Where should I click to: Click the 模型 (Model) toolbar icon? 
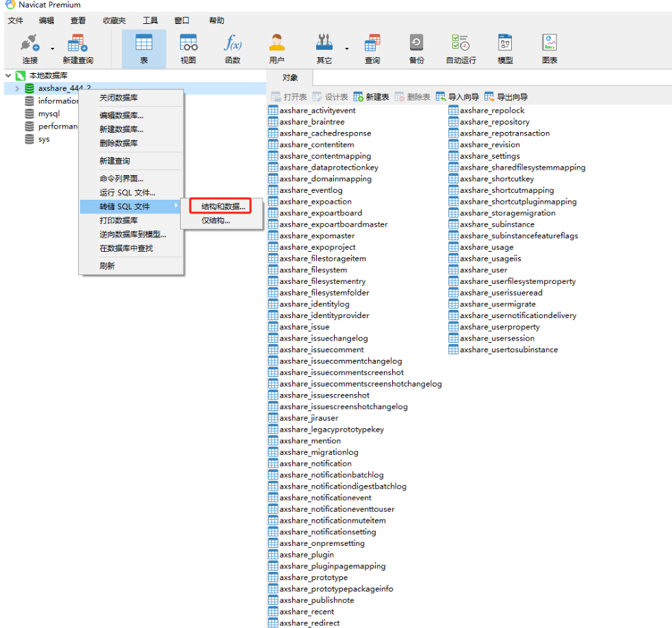[505, 43]
